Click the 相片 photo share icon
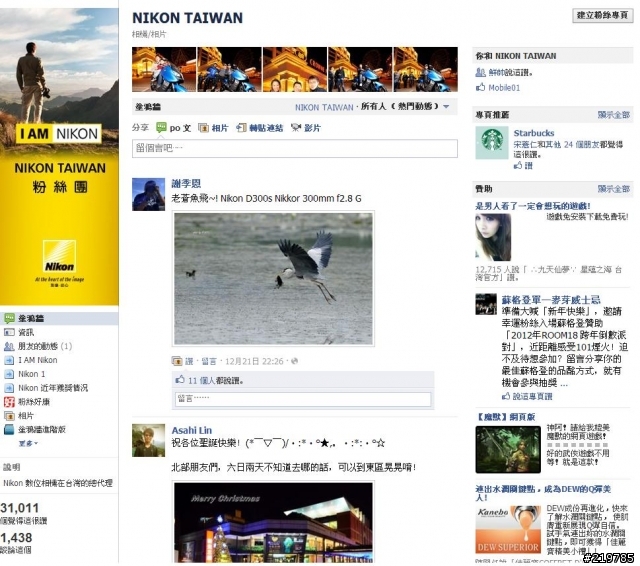640x566 pixels. [203, 128]
